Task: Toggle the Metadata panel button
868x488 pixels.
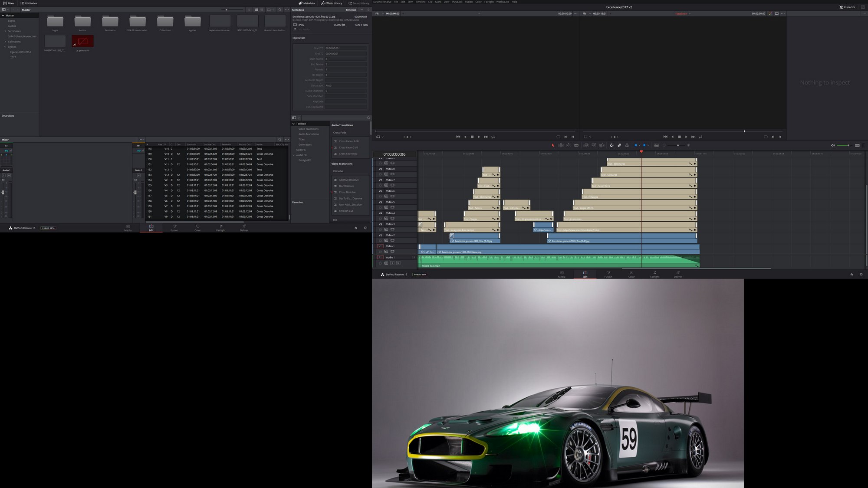Action: pyautogui.click(x=306, y=3)
